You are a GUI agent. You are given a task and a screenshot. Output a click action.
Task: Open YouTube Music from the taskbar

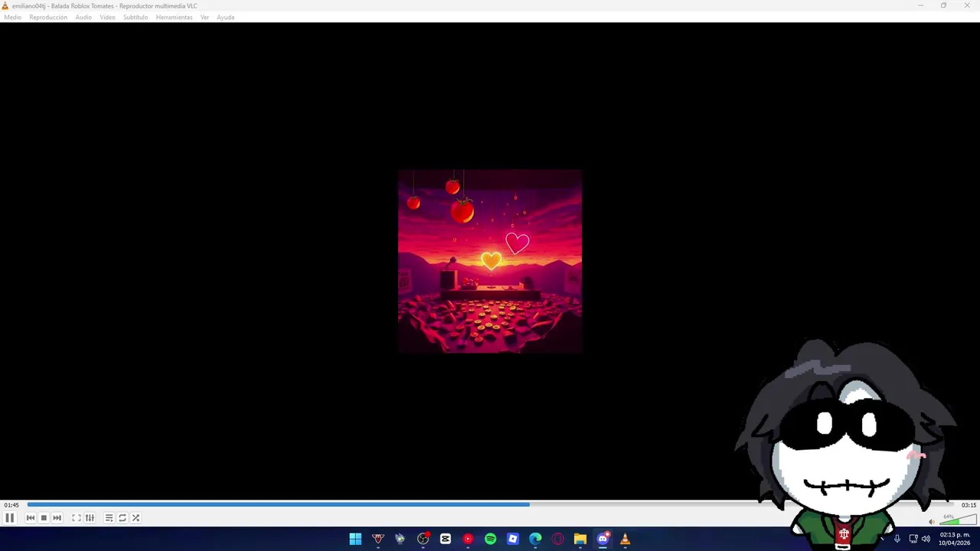click(x=468, y=539)
